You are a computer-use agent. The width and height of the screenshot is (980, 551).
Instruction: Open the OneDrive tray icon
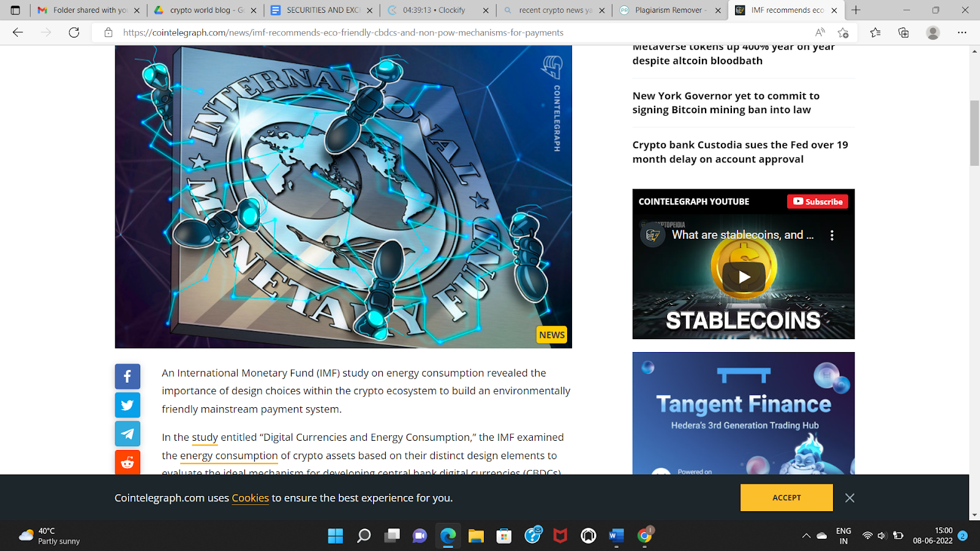coord(822,536)
